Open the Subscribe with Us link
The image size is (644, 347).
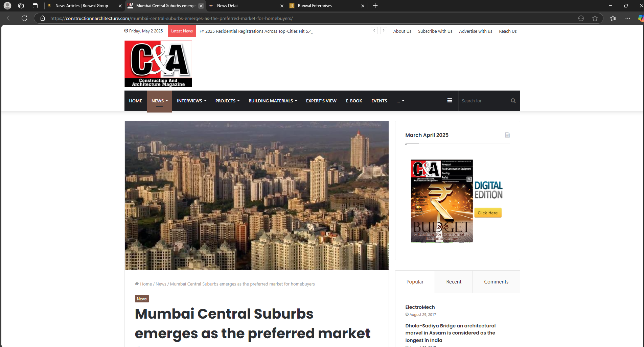tap(435, 31)
